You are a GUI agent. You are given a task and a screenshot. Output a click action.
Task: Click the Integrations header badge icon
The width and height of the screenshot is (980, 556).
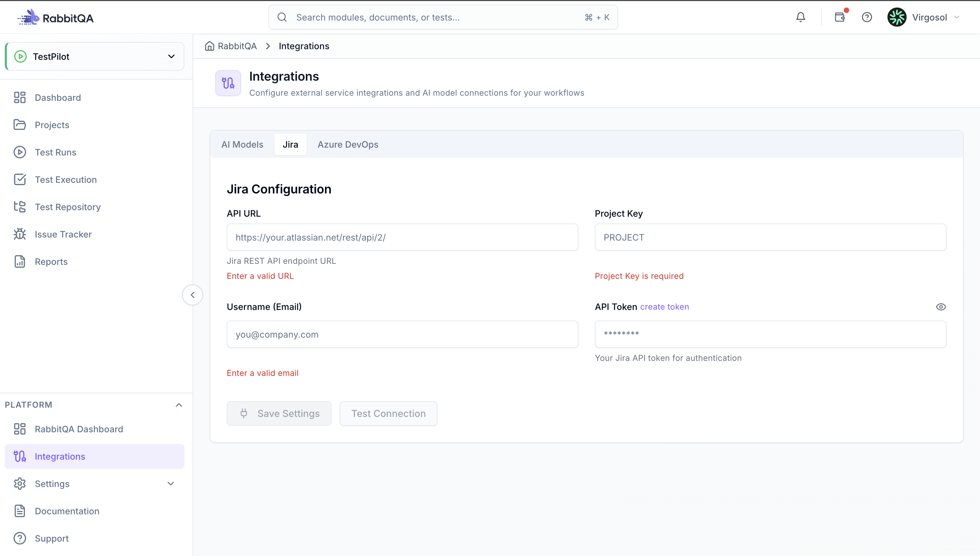228,83
